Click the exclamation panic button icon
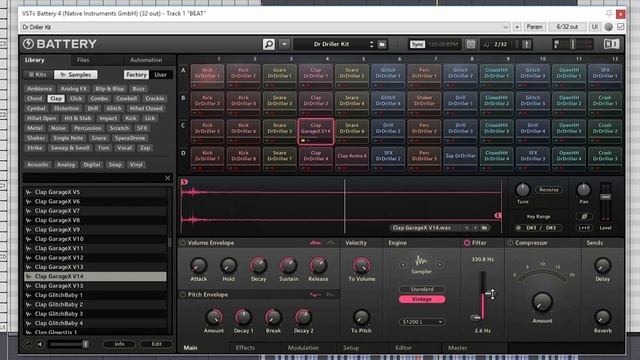This screenshot has width=640, height=360. [527, 44]
